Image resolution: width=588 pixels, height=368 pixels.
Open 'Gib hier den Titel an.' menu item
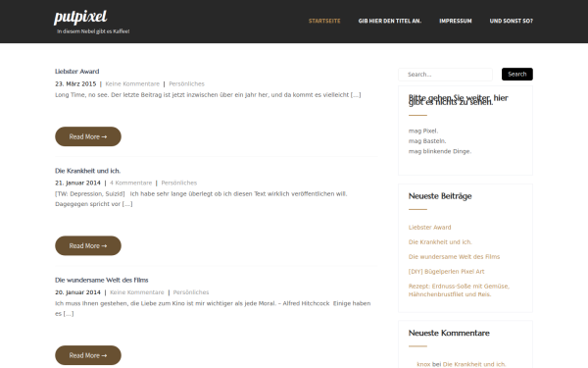(x=390, y=21)
